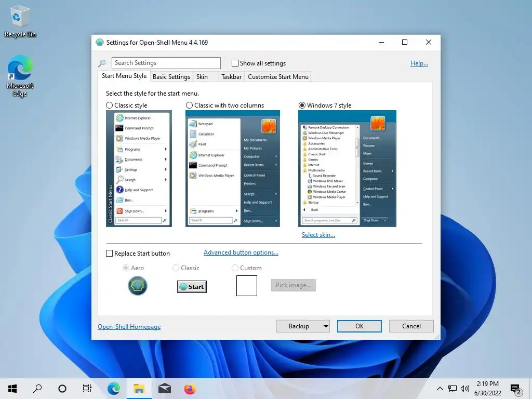Maximize the Open-Shell settings window
The height and width of the screenshot is (399, 532).
tap(405, 43)
